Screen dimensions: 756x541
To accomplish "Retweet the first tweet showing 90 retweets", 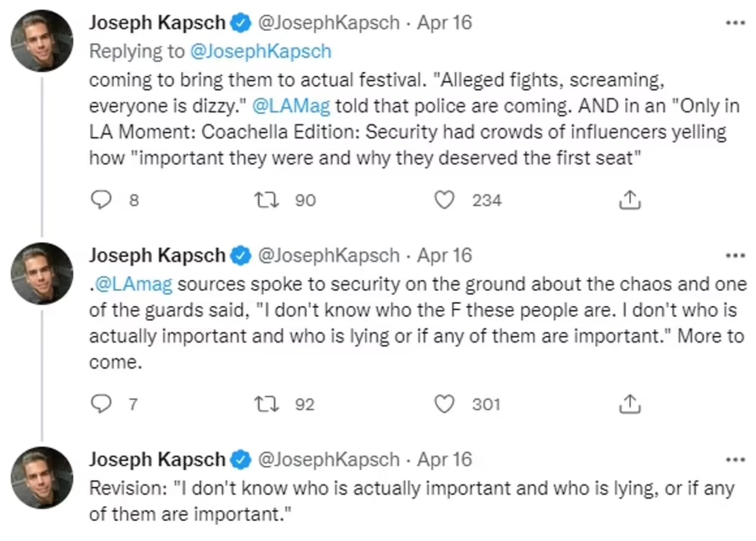I will (x=266, y=200).
